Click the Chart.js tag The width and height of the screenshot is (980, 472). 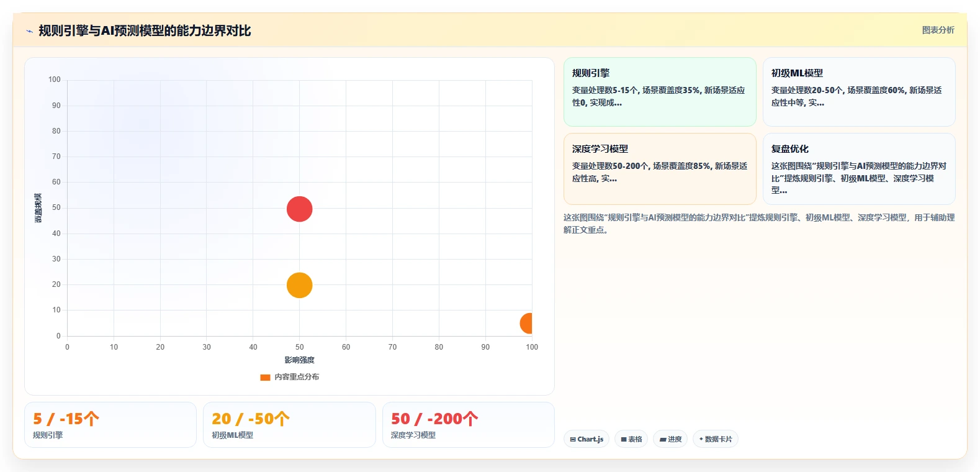[587, 439]
